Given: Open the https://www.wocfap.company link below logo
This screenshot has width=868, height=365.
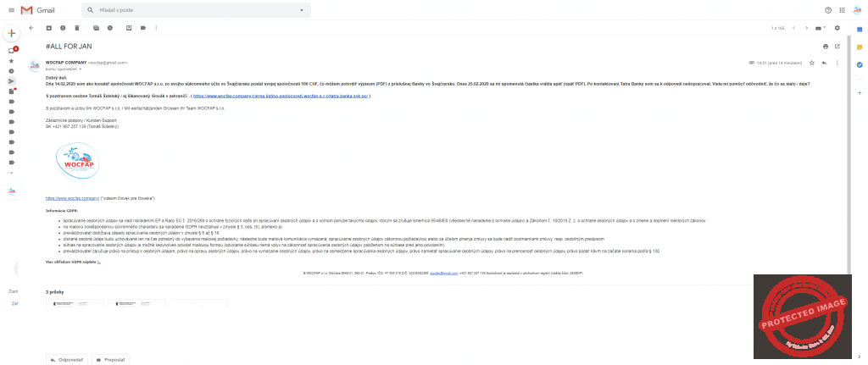Looking at the screenshot, I should click(72, 198).
